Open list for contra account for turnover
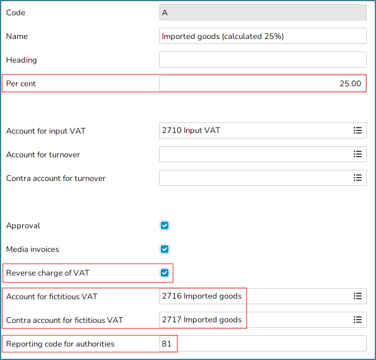This screenshot has height=360, width=376. pos(357,178)
